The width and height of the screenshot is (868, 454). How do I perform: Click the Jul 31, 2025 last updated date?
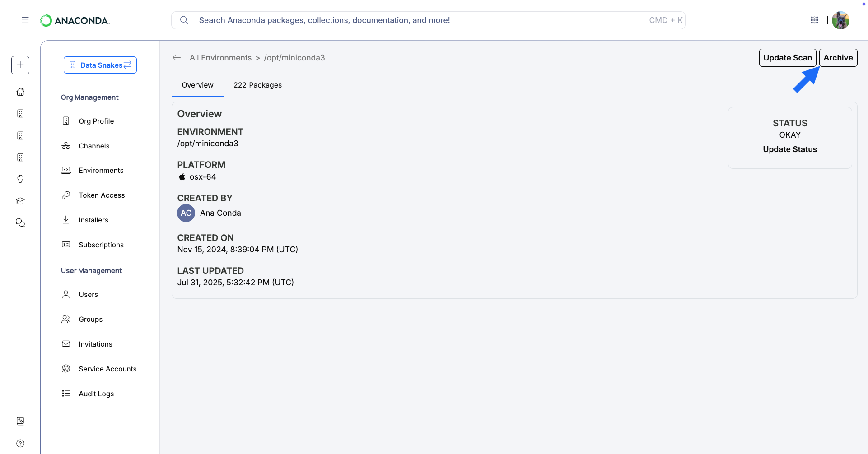[x=235, y=283]
